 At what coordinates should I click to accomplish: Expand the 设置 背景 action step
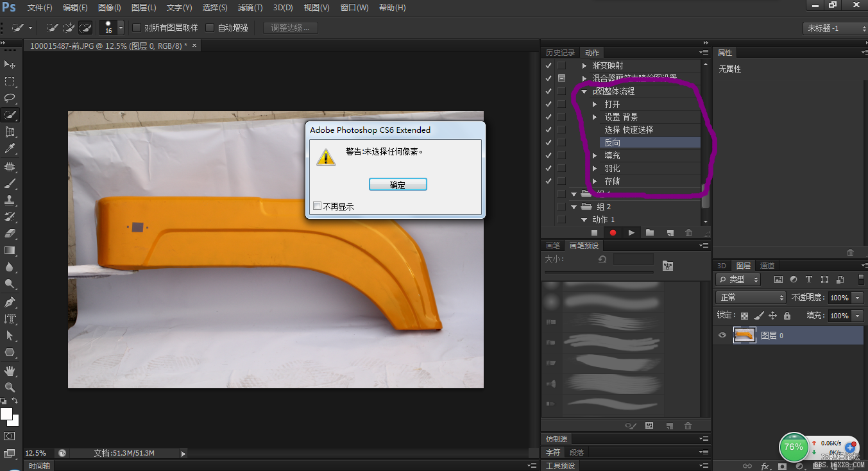click(595, 117)
